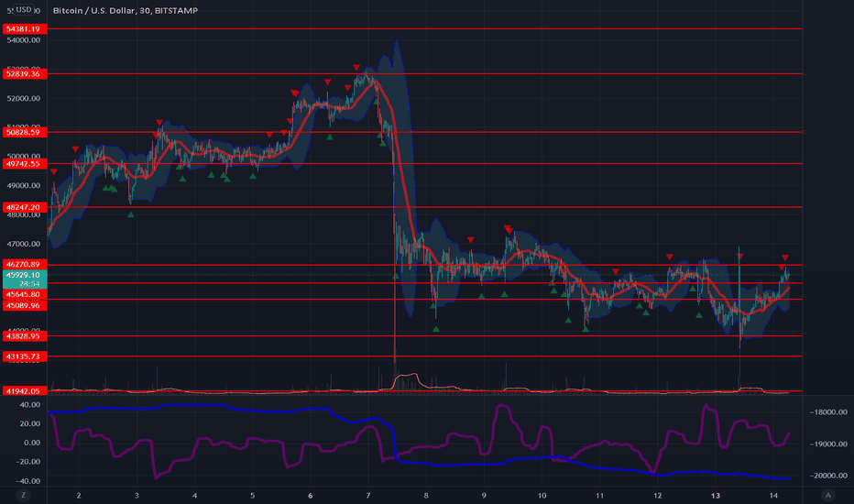Click date label 11 on time axis
Screen dimensions: 854x504
tap(599, 495)
